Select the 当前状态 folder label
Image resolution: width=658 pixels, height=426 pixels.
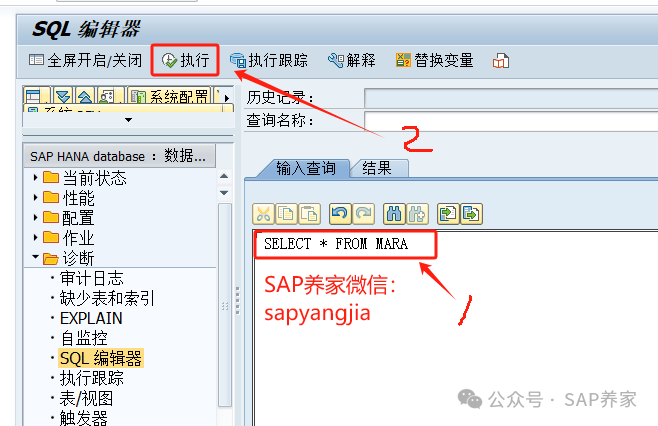click(x=94, y=178)
